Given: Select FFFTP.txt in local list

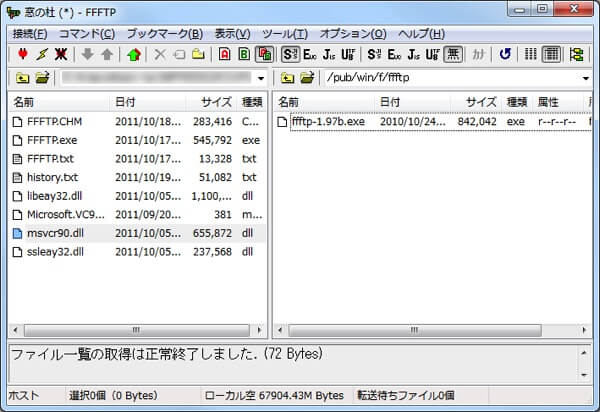Looking at the screenshot, I should pos(137,159).
